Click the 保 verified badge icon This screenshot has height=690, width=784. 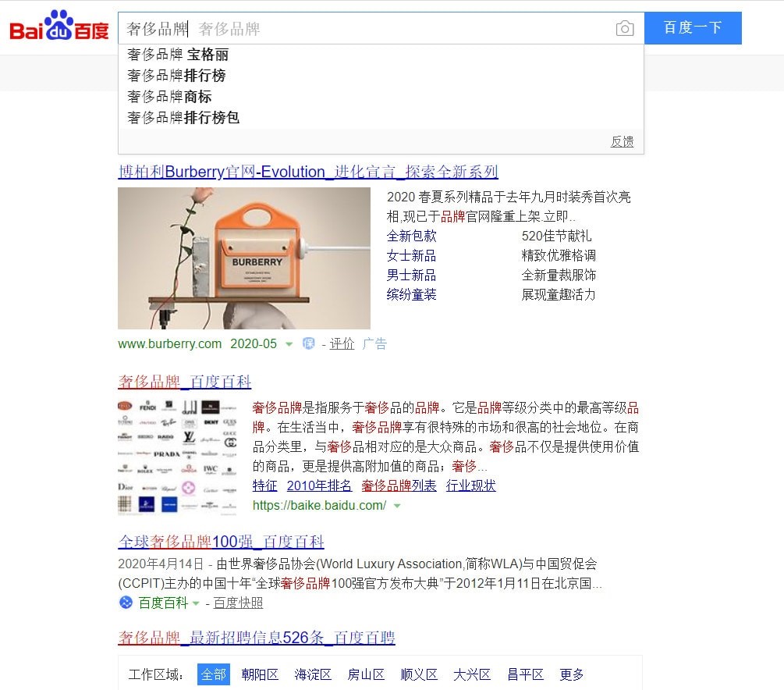pyautogui.click(x=308, y=343)
